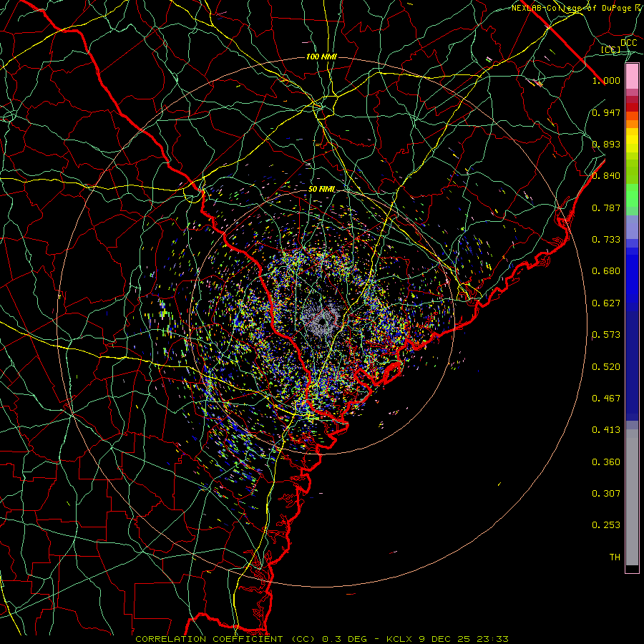
Task: Click the TH threshold label on legend
Action: 615,557
